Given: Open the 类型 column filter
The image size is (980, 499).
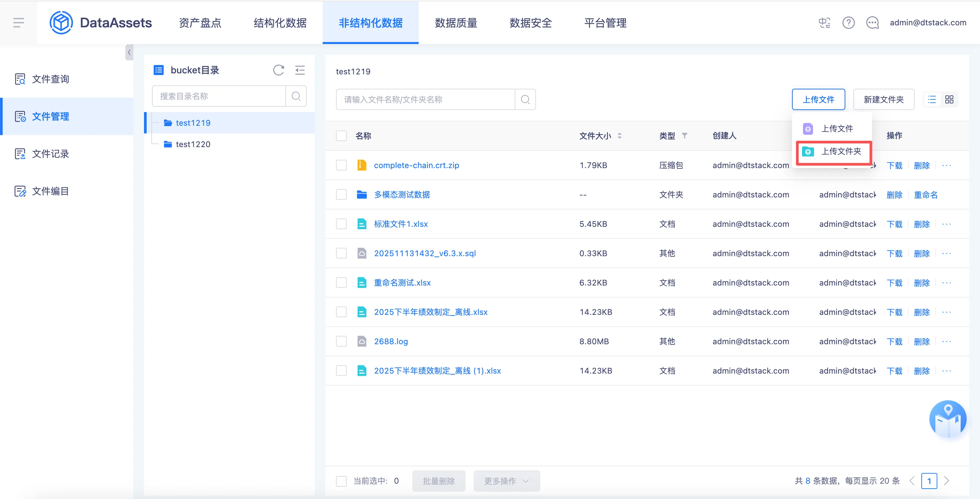Looking at the screenshot, I should [x=684, y=136].
